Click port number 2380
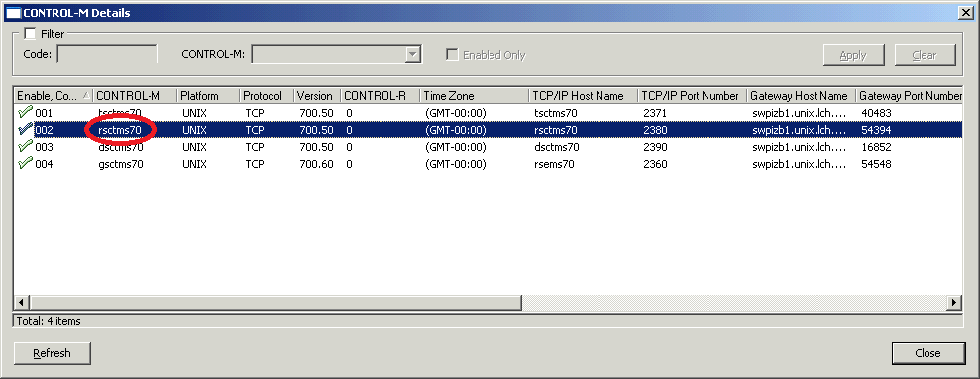This screenshot has height=379, width=980. point(655,130)
